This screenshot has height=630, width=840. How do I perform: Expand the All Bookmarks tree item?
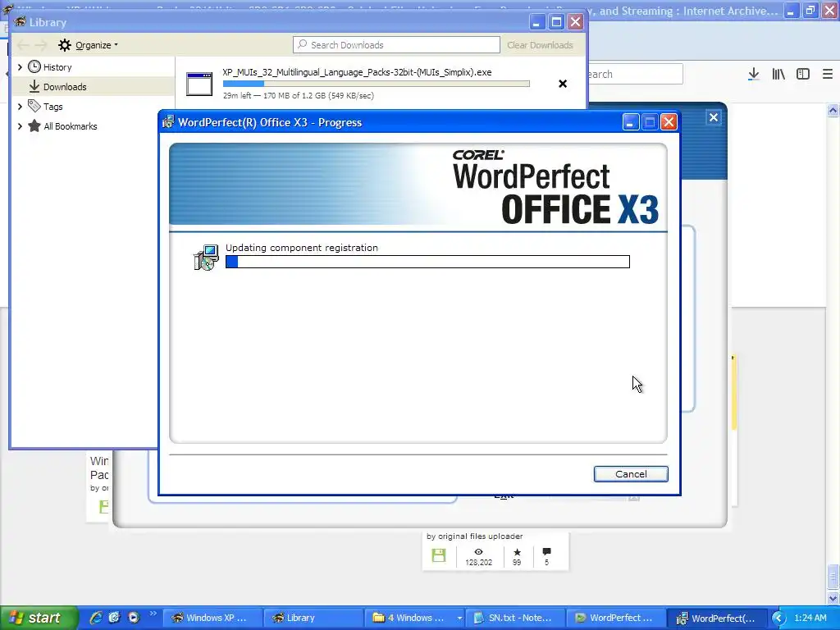20,126
